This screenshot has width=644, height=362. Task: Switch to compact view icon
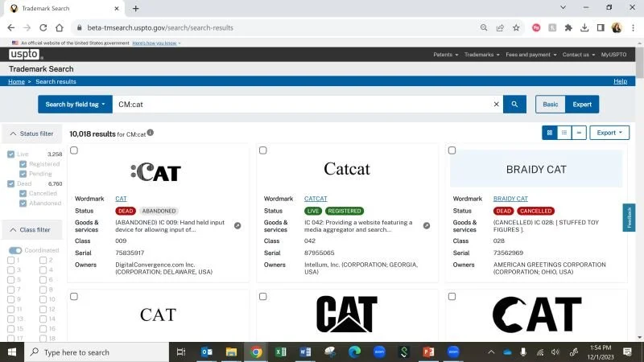(579, 133)
